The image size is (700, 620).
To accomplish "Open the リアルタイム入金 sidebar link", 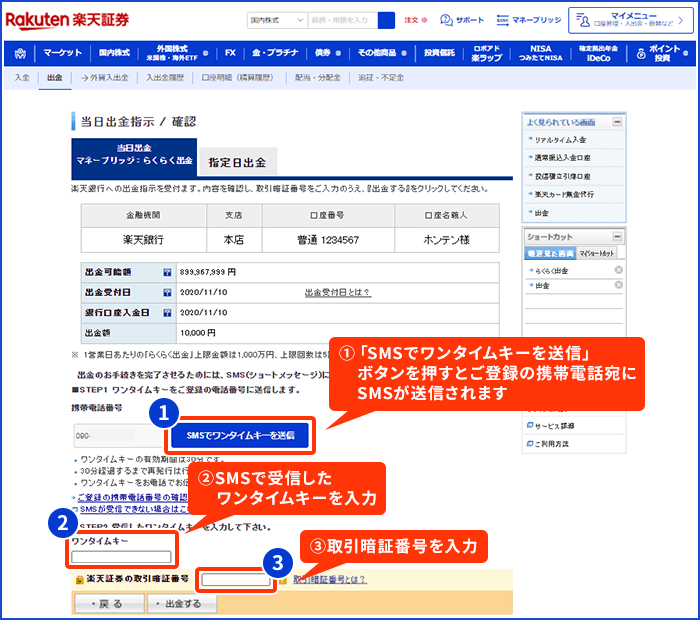I will click(560, 140).
